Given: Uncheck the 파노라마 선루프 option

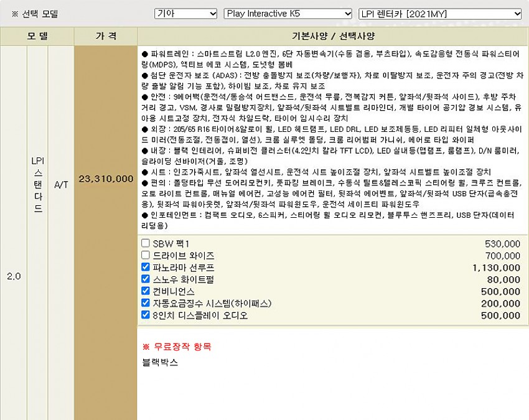Looking at the screenshot, I should (146, 267).
